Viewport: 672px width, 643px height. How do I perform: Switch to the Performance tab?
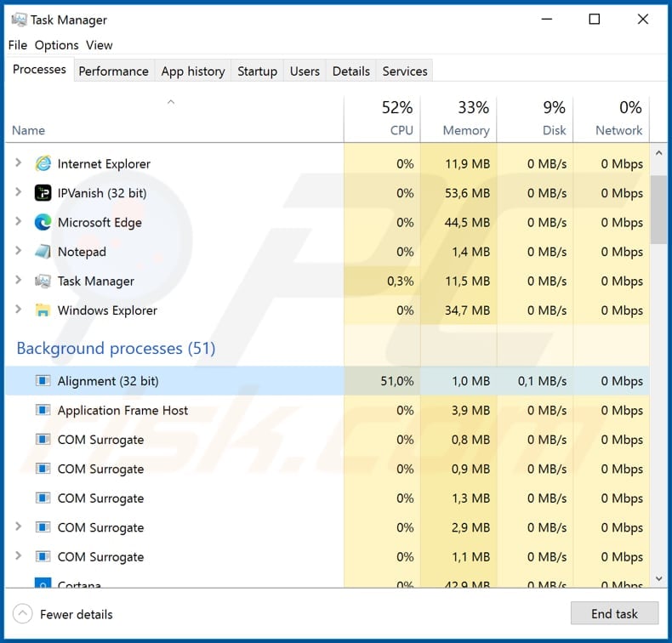114,71
